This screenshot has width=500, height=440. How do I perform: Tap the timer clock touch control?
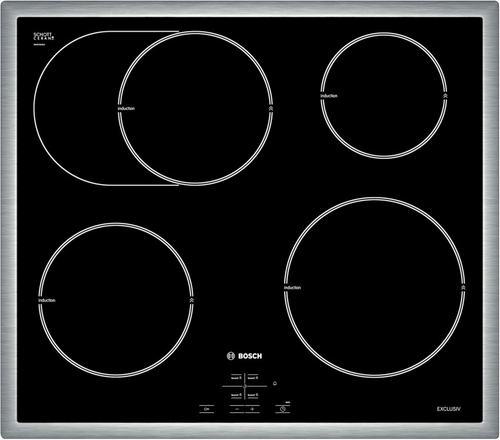pyautogui.click(x=283, y=409)
